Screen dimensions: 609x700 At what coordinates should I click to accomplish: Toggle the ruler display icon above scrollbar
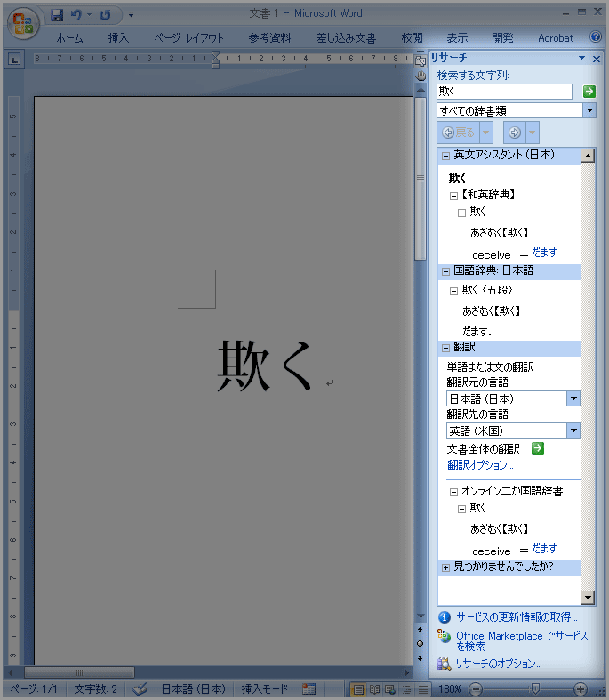pos(421,60)
